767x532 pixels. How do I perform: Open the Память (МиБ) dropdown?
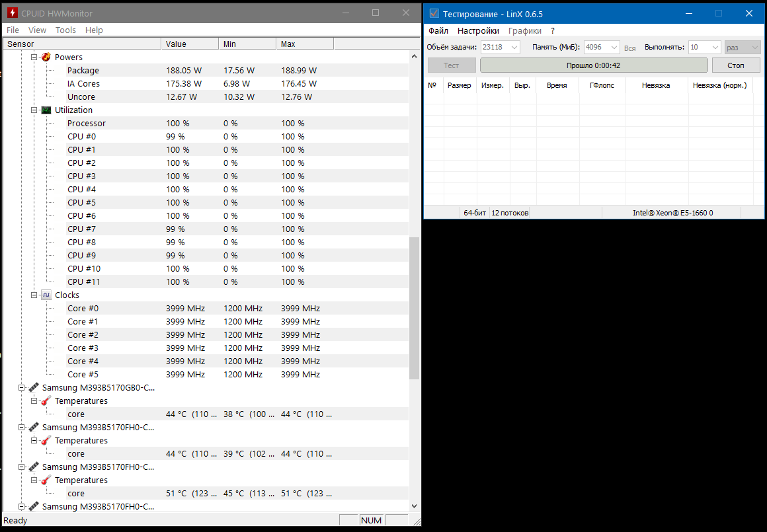coord(614,48)
